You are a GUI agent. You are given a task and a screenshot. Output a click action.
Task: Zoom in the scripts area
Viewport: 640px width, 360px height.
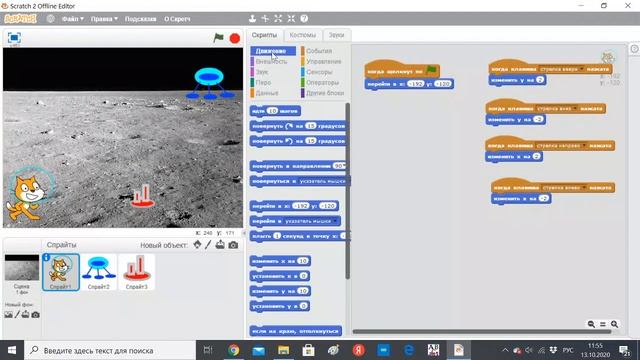click(x=615, y=324)
